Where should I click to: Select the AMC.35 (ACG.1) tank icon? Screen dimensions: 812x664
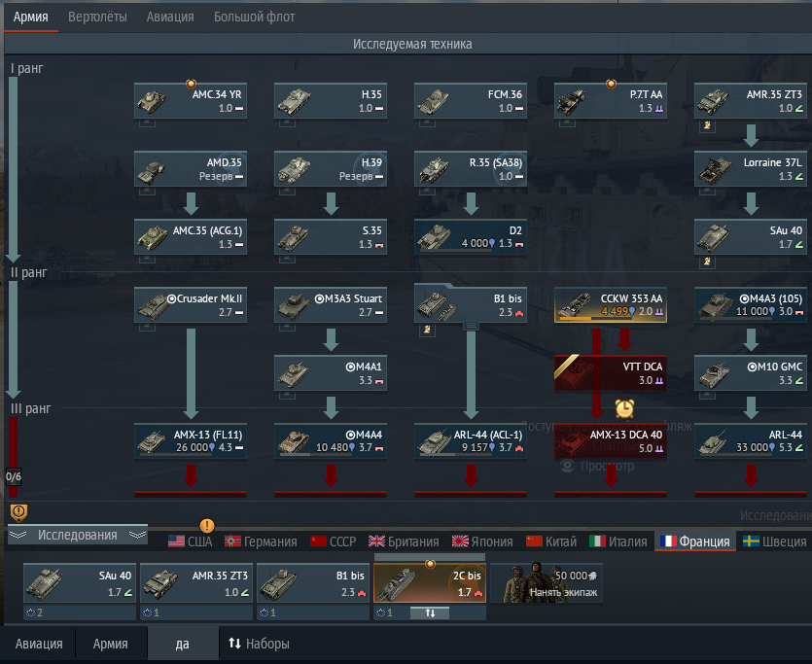click(153, 237)
